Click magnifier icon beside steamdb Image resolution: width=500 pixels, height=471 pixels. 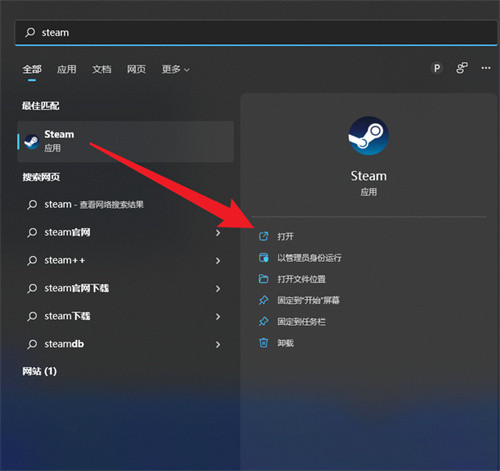[32, 344]
